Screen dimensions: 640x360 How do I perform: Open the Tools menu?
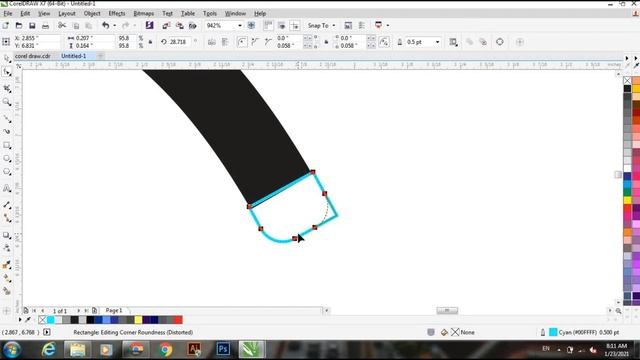(x=210, y=13)
